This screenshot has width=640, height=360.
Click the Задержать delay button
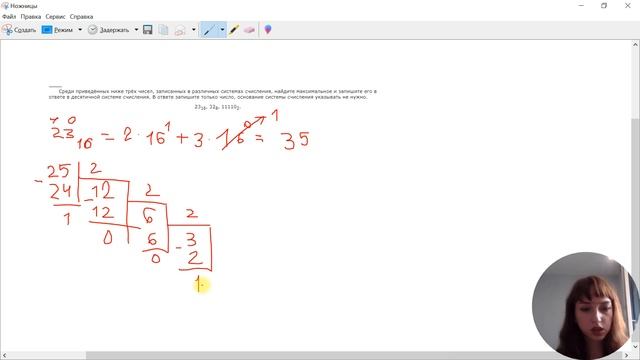tap(109, 30)
